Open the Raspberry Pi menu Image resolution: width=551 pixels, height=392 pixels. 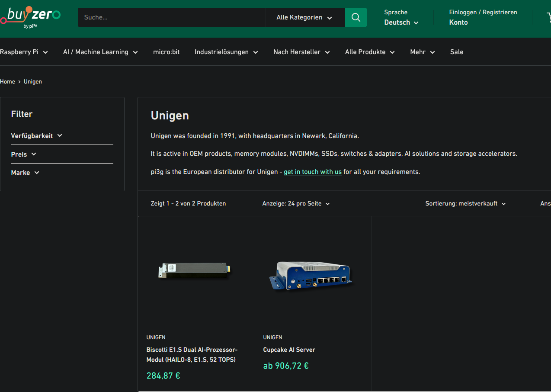click(24, 52)
